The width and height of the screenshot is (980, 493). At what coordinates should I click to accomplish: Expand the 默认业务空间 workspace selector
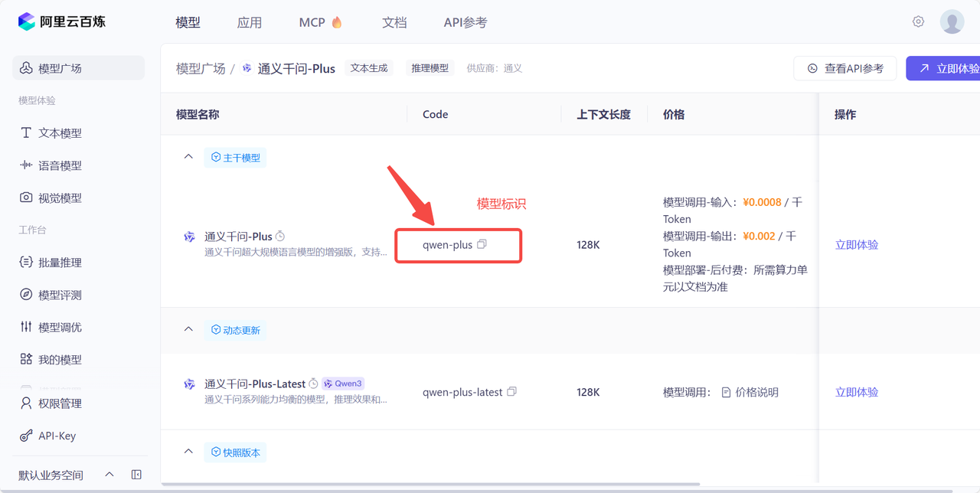pos(109,475)
